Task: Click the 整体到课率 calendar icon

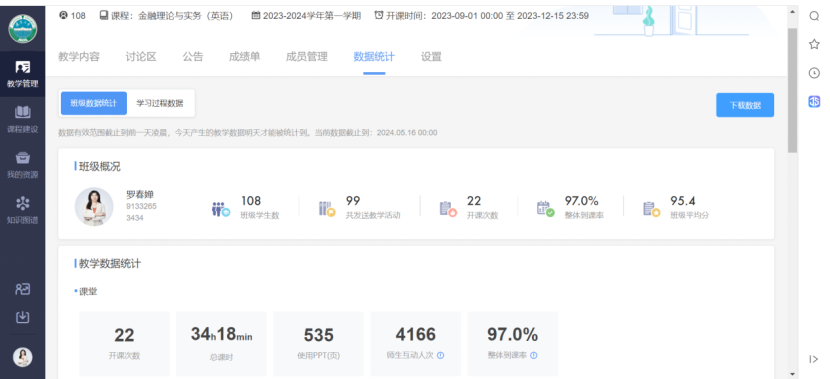Action: (x=545, y=209)
